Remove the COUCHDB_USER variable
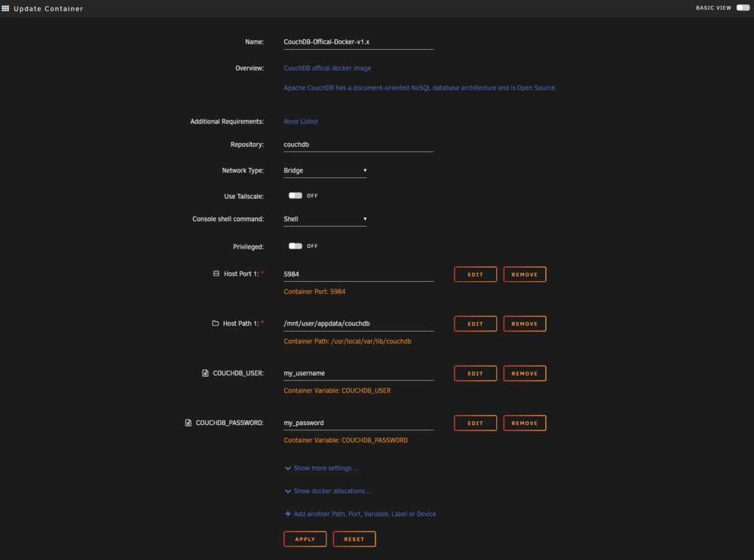754x560 pixels. [525, 374]
